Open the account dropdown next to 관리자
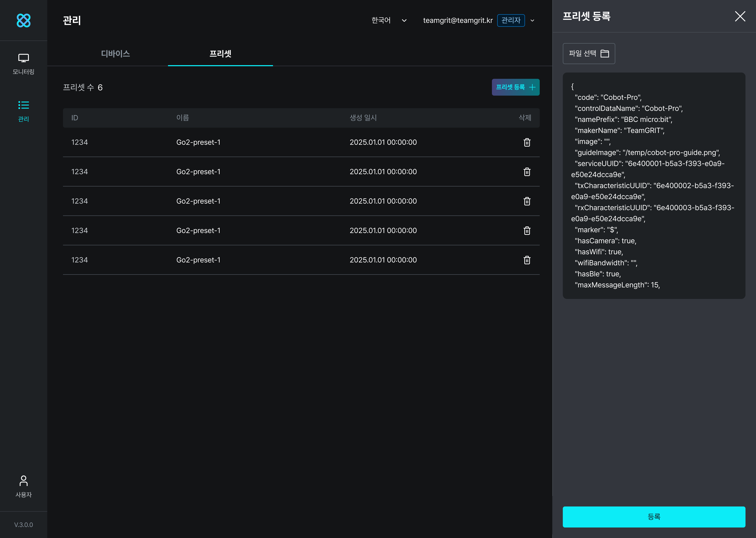Image resolution: width=756 pixels, height=538 pixels. pyautogui.click(x=532, y=20)
